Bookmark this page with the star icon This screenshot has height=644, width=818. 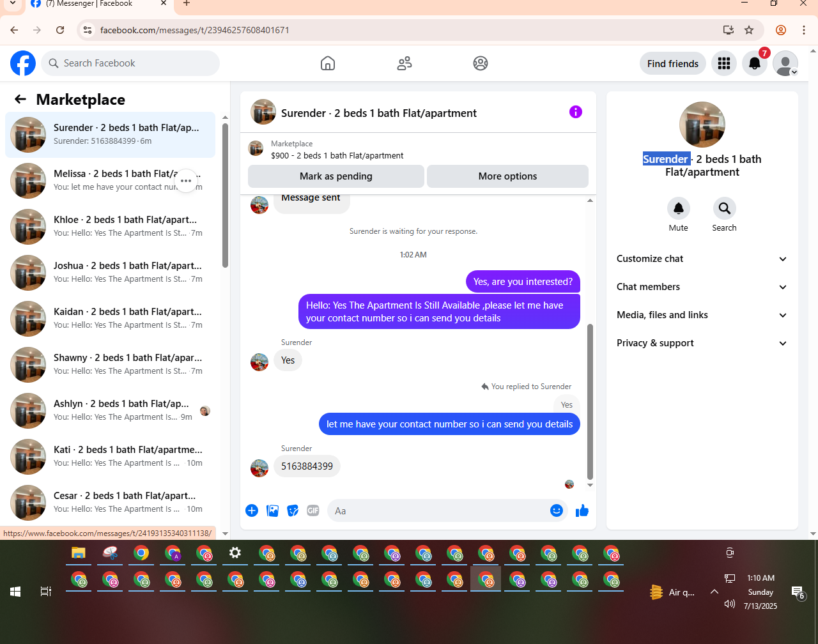click(749, 30)
